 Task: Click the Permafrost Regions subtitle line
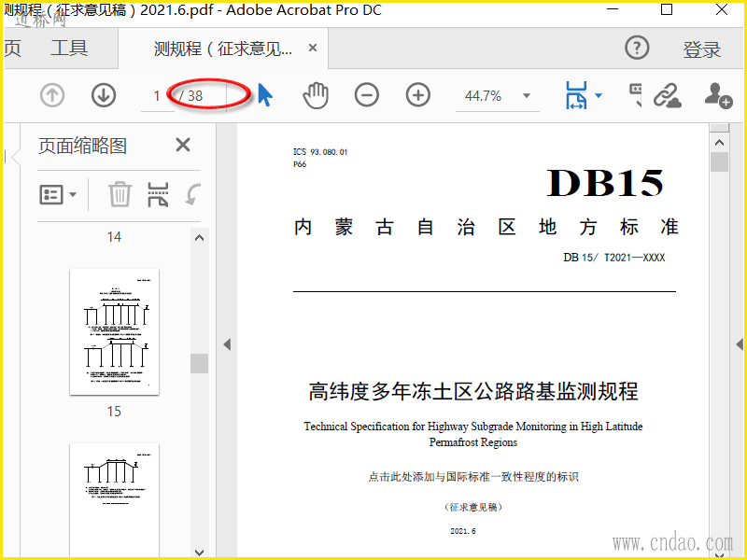click(x=473, y=442)
